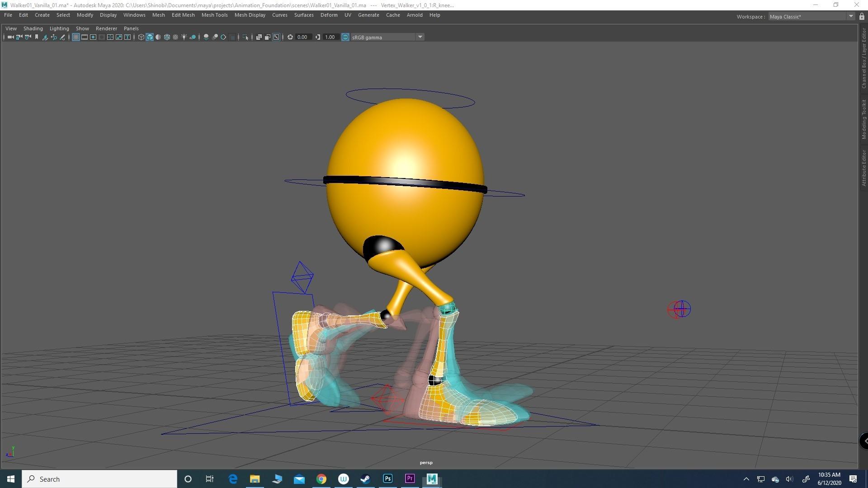Open the Renderer panel menu

tap(106, 28)
